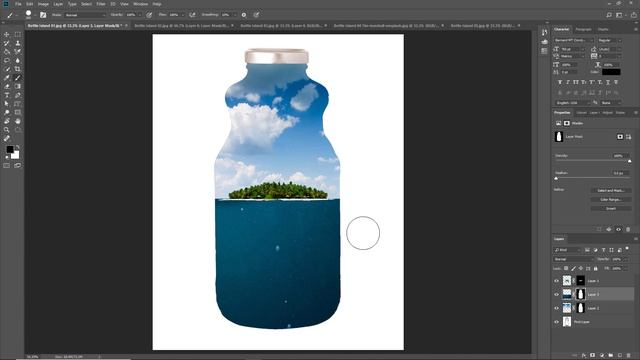Open the language dropdown in the Character panel
This screenshot has width=640, height=360.
[x=572, y=102]
